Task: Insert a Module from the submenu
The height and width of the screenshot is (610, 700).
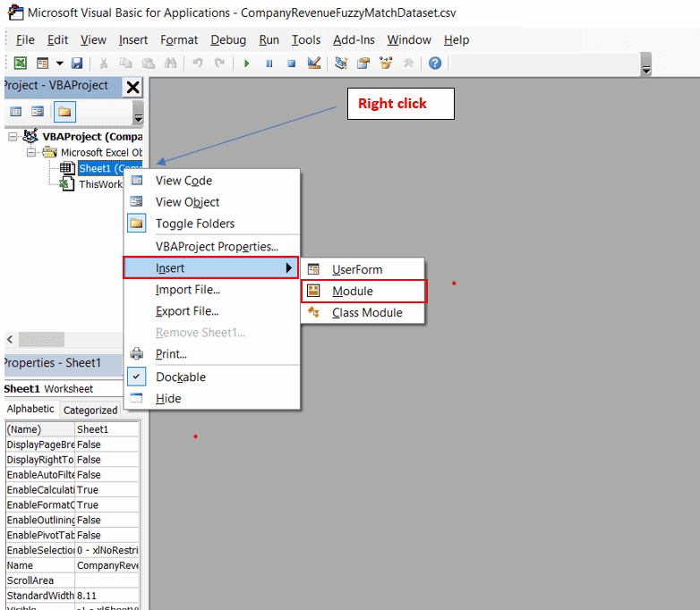Action: [363, 291]
